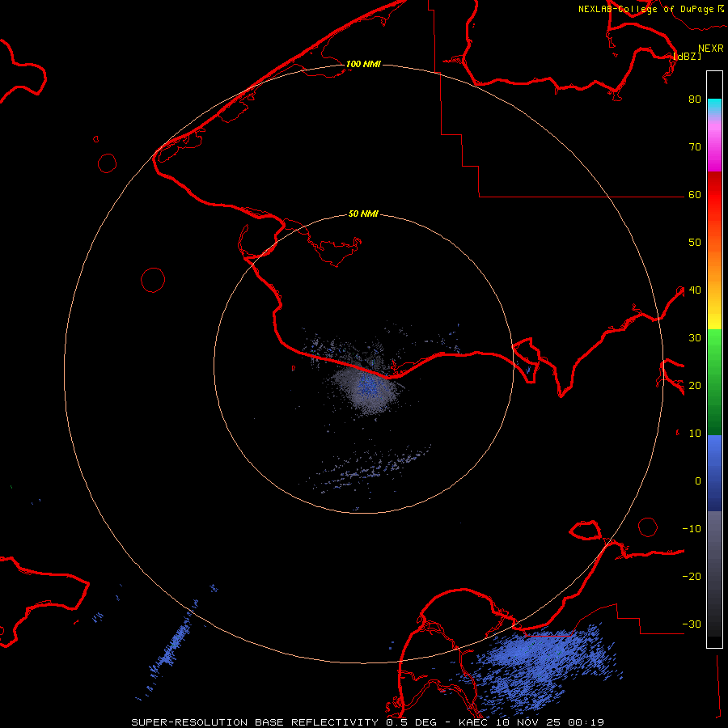
Task: Click the 0 value on the color scale
Action: 698,481
